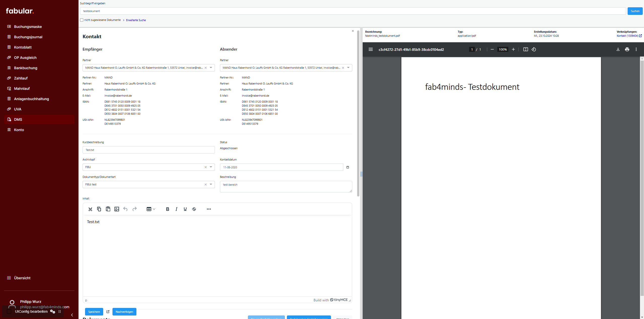The image size is (644, 319).
Task: Open the Dokumenttyp/Dokumentart dropdown
Action: click(x=211, y=184)
